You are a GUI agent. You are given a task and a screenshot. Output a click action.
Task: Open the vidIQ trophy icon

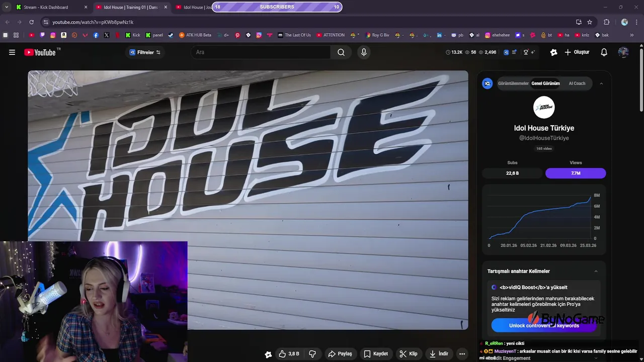[x=526, y=52]
